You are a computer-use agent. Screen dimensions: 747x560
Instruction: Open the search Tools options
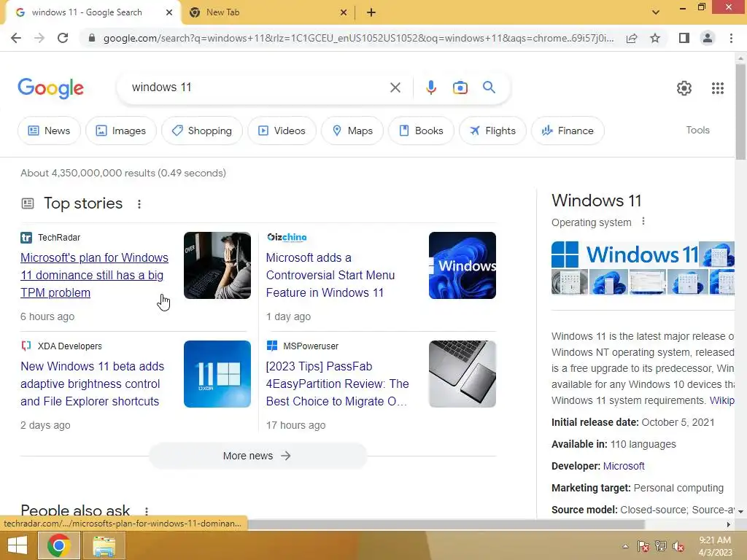(697, 130)
